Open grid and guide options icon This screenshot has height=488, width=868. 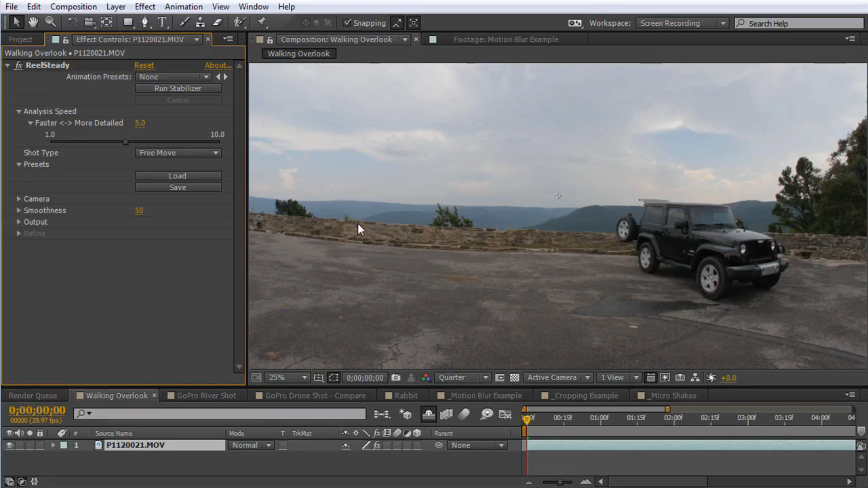click(x=319, y=377)
